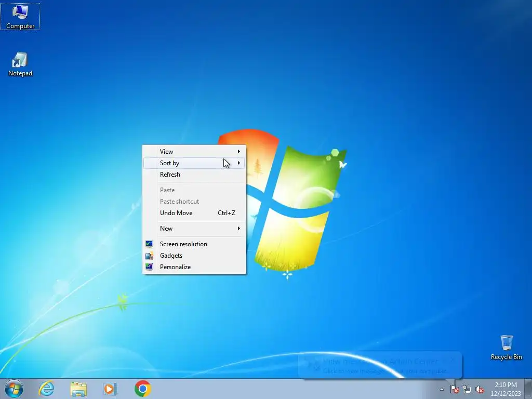Open the Windows Start button
532x399 pixels.
pos(14,389)
